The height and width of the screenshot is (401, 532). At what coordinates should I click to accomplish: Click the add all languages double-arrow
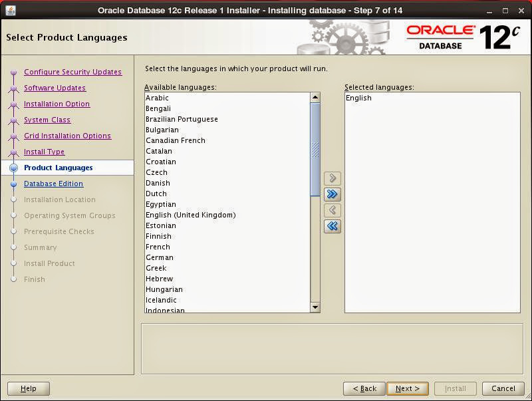[332, 194]
